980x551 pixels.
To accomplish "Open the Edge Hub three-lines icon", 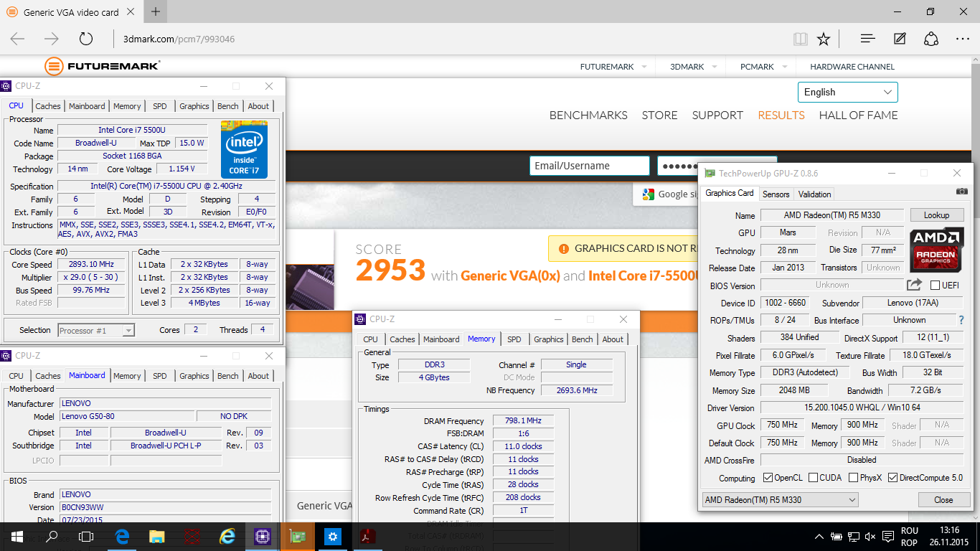I will [867, 39].
